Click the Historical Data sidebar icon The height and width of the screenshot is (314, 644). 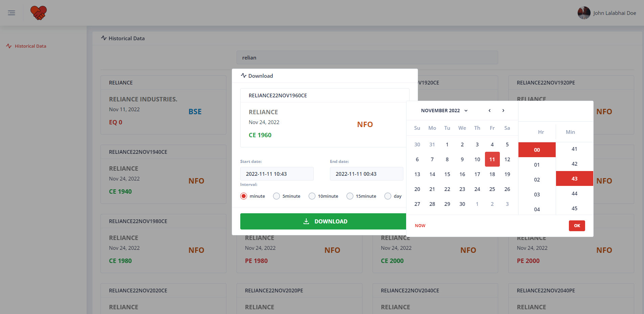(x=8, y=46)
